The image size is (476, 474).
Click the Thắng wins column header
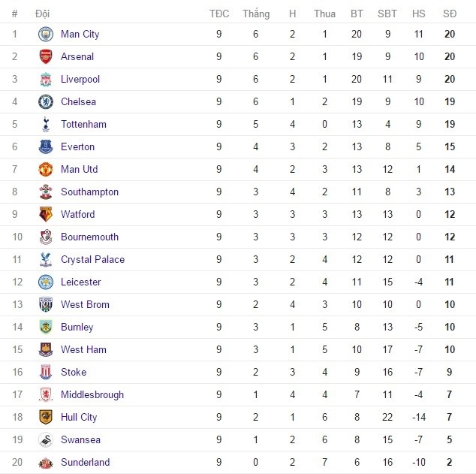pyautogui.click(x=256, y=14)
